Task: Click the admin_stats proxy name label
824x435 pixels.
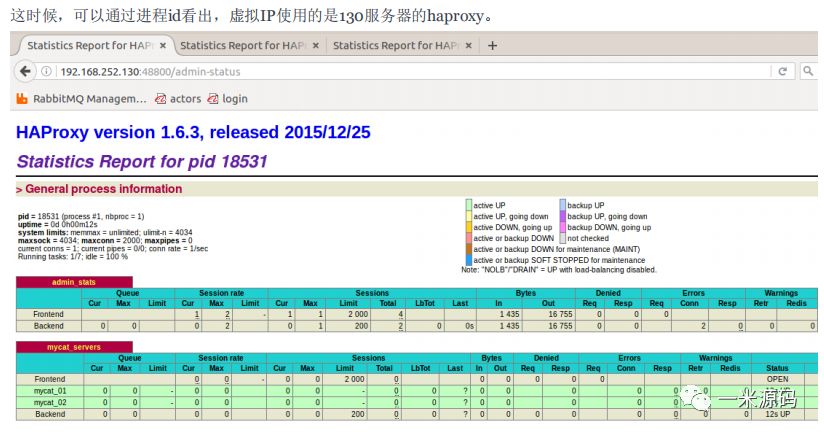Action: [74, 283]
